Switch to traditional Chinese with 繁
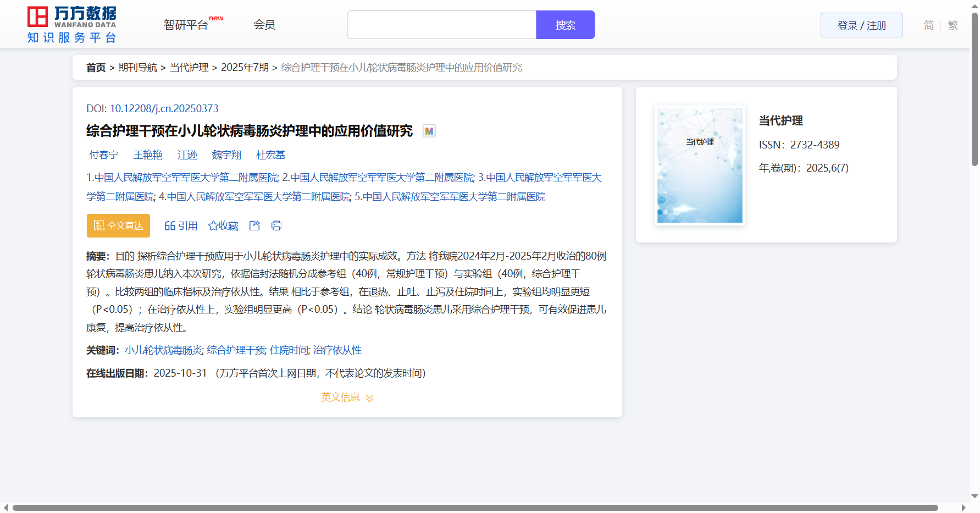 pos(953,25)
